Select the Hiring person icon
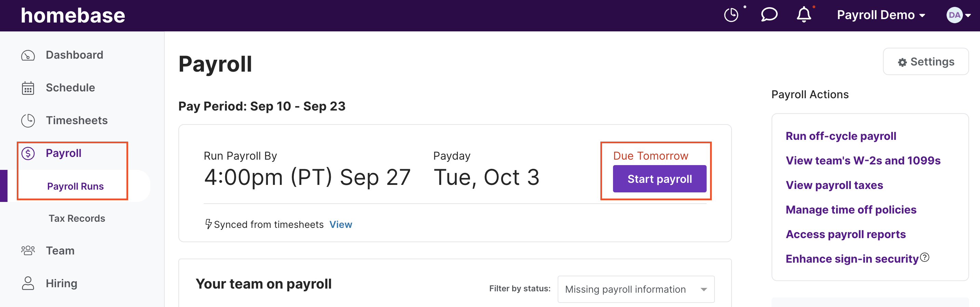The image size is (980, 307). click(28, 283)
